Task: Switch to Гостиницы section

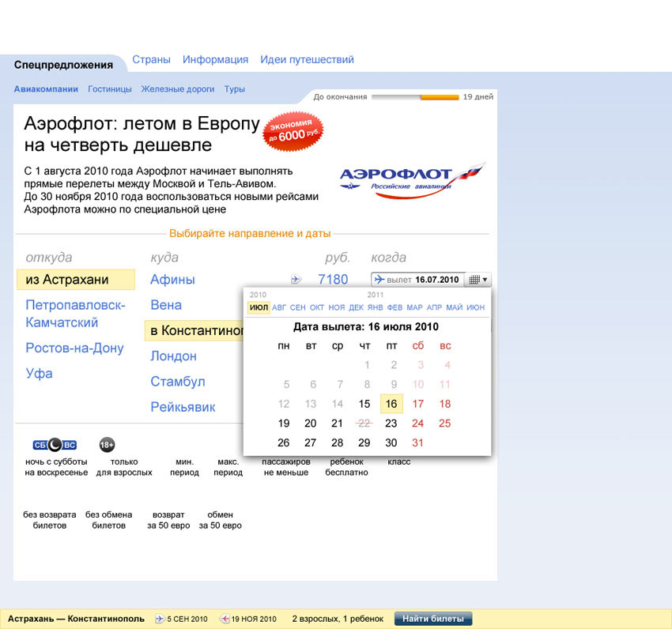Action: click(110, 89)
